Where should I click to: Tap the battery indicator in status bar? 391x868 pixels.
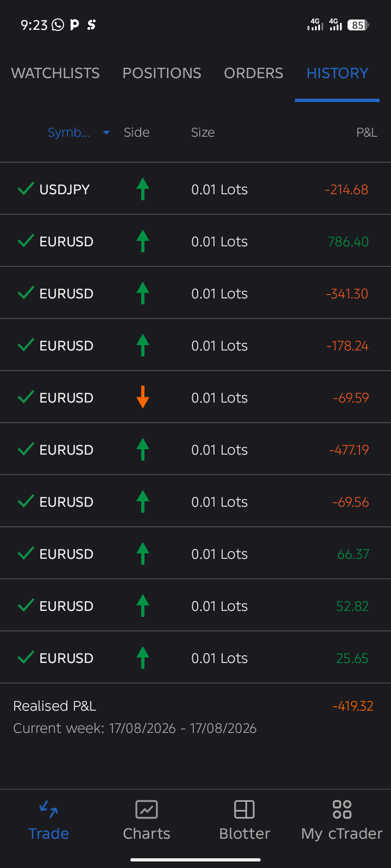coord(358,25)
